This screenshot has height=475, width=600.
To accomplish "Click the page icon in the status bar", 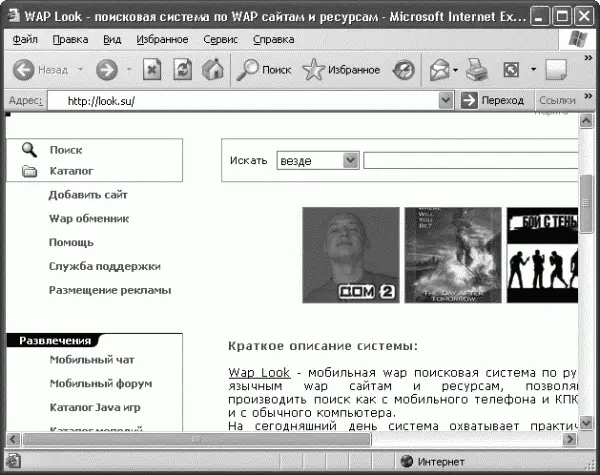I will [x=13, y=461].
